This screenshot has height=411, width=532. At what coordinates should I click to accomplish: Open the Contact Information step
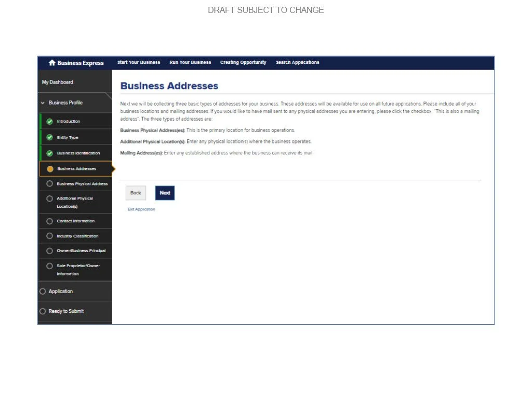tap(76, 221)
